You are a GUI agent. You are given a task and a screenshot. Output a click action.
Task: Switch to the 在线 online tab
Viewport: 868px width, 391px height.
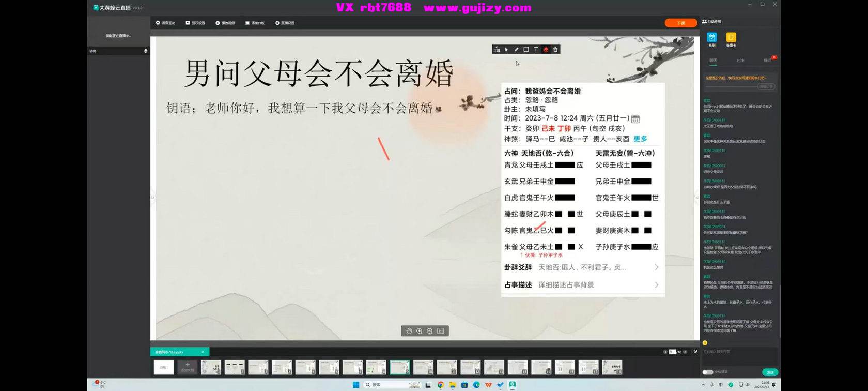pos(740,61)
